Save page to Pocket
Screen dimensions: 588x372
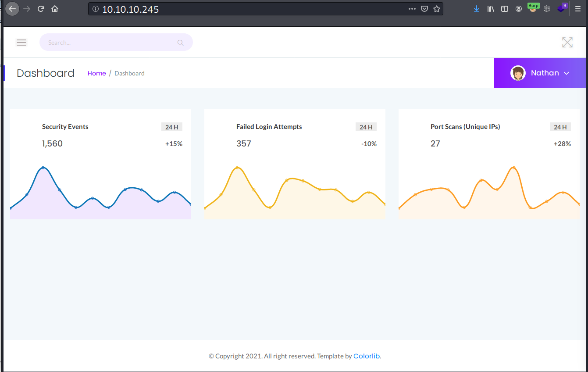tap(424, 9)
